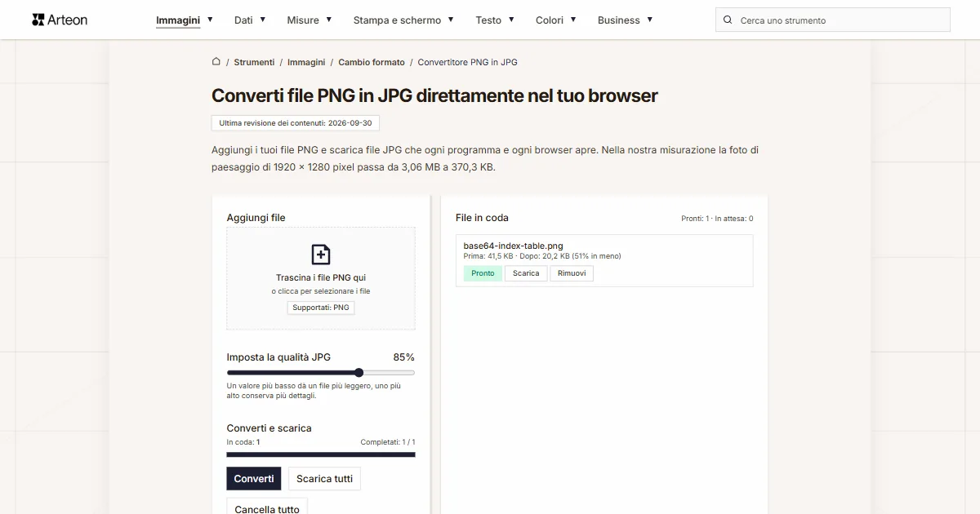Click the Arteon brand name link
Image resolution: width=980 pixels, height=514 pixels.
pos(68,20)
